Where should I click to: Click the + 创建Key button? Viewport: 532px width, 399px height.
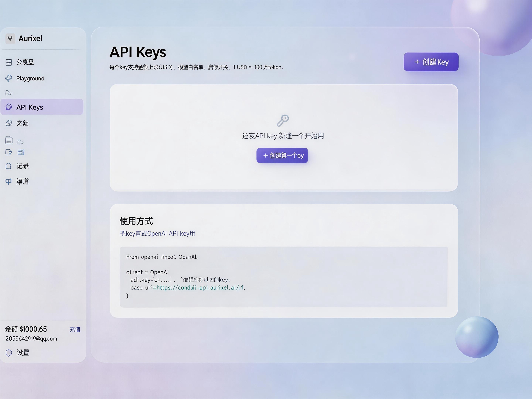click(431, 62)
